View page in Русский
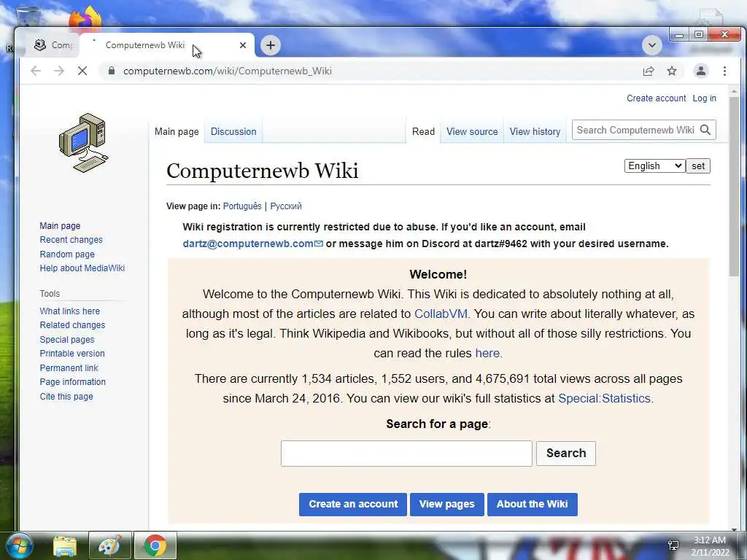This screenshot has height=560, width=747. 286,206
